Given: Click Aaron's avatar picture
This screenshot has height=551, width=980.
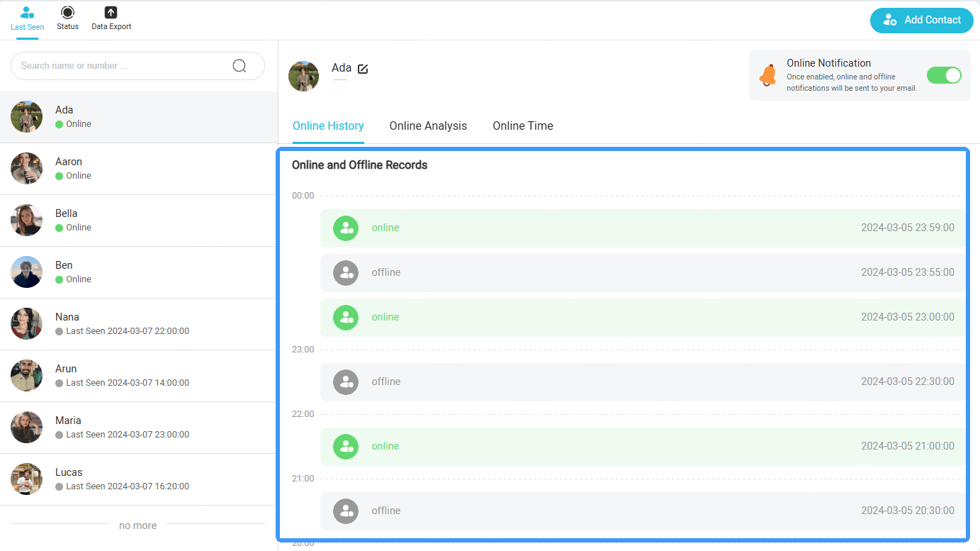Looking at the screenshot, I should click(x=27, y=169).
